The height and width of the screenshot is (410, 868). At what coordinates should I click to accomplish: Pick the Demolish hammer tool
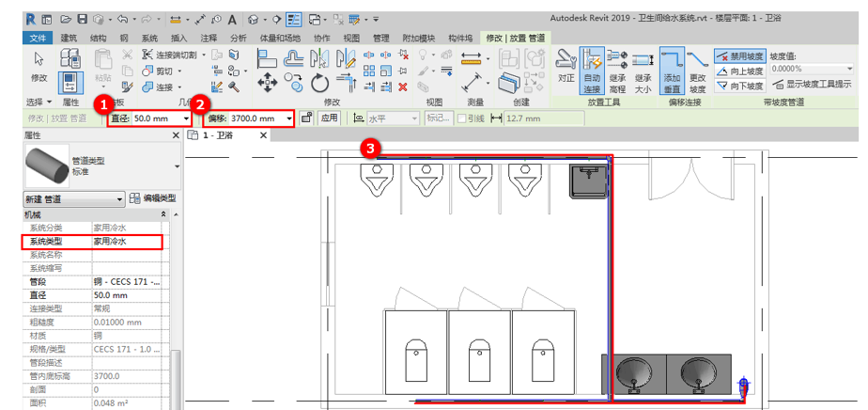234,87
